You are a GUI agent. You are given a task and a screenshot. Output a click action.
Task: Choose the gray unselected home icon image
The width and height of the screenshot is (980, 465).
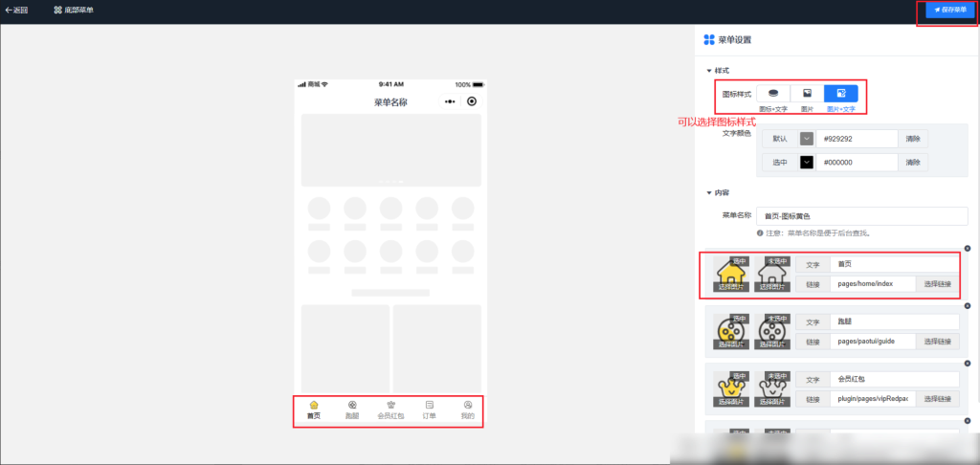tap(771, 275)
